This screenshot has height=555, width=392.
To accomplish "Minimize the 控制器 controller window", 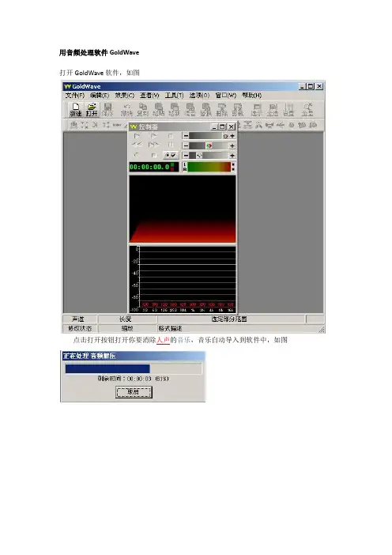I will pos(214,126).
